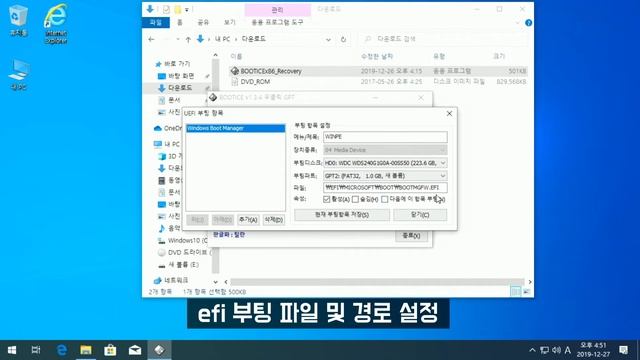Viewport: 640px width, 360px height.
Task: Launch Microsoft Edge from the taskbar
Action: pyautogui.click(x=61, y=350)
